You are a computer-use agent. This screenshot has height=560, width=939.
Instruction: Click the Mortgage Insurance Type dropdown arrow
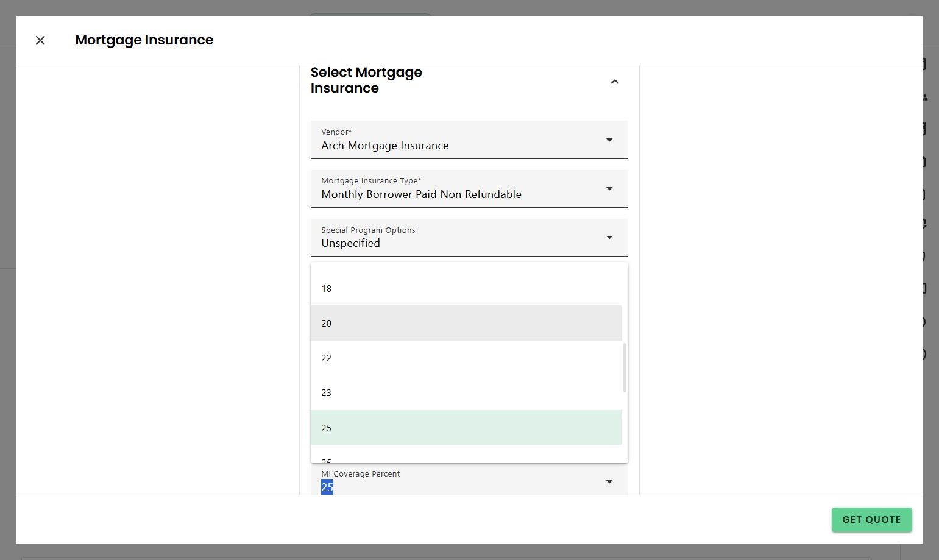click(609, 189)
